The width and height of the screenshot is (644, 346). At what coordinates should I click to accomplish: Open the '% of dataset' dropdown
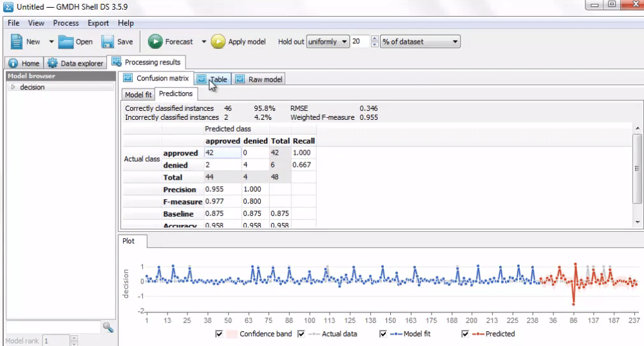pyautogui.click(x=420, y=42)
